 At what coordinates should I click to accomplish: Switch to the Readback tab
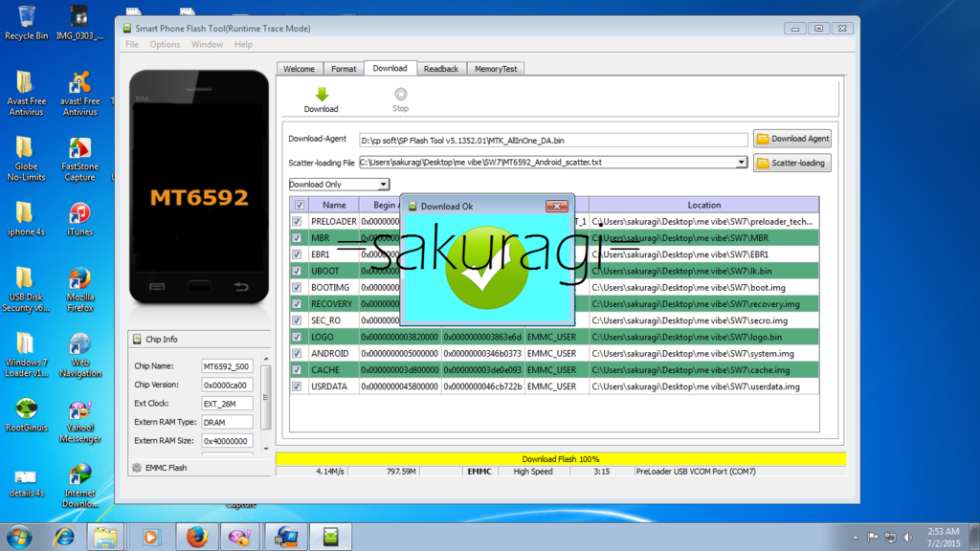click(441, 69)
